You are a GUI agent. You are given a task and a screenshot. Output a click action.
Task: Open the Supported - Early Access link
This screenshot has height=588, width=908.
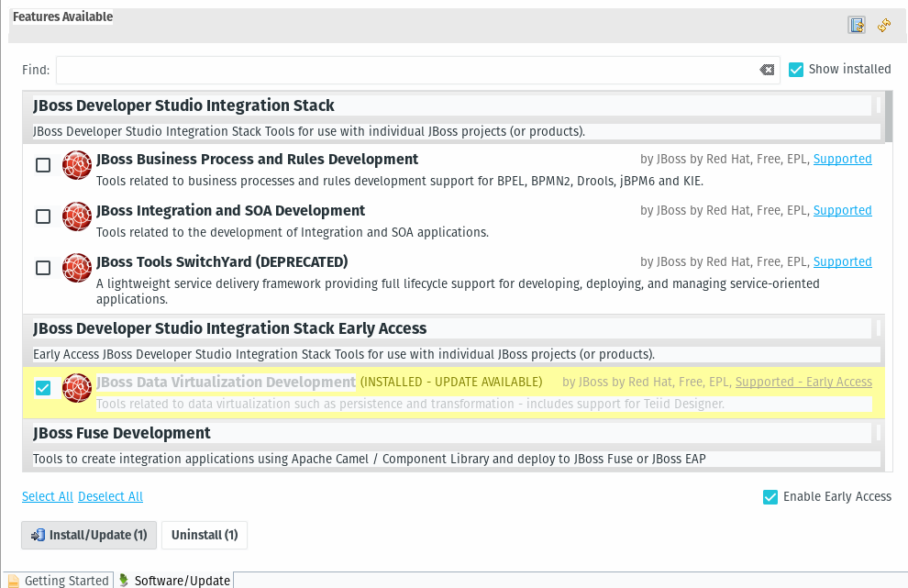tap(803, 382)
